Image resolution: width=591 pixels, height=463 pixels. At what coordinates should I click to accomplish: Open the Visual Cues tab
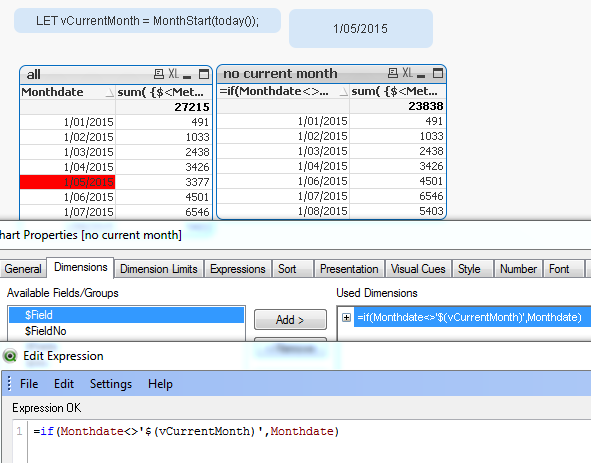pyautogui.click(x=418, y=269)
